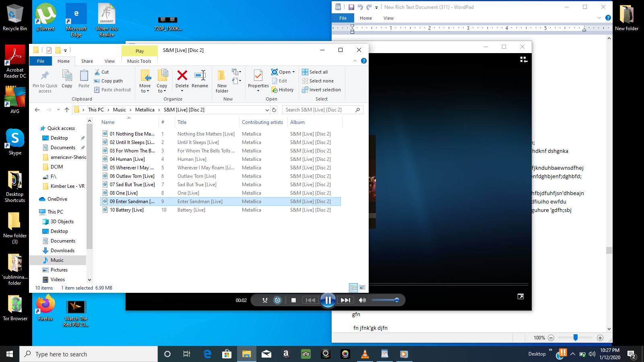Image resolution: width=644 pixels, height=362 pixels.
Task: Open Explorer help via the question mark icon
Action: 364,61
